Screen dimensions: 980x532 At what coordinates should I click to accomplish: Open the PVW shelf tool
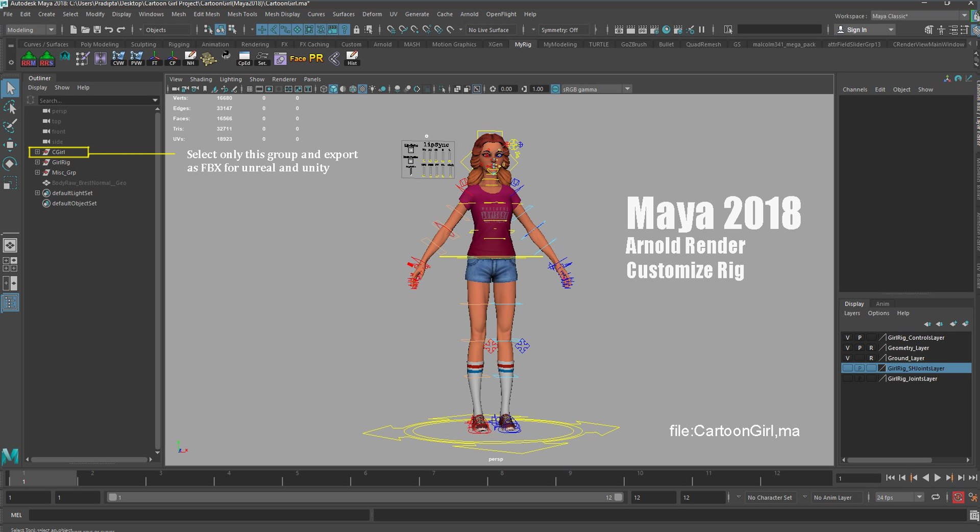click(136, 59)
